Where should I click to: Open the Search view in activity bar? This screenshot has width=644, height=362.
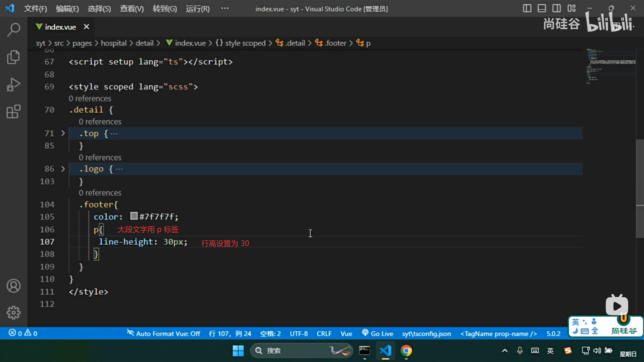pyautogui.click(x=13, y=29)
